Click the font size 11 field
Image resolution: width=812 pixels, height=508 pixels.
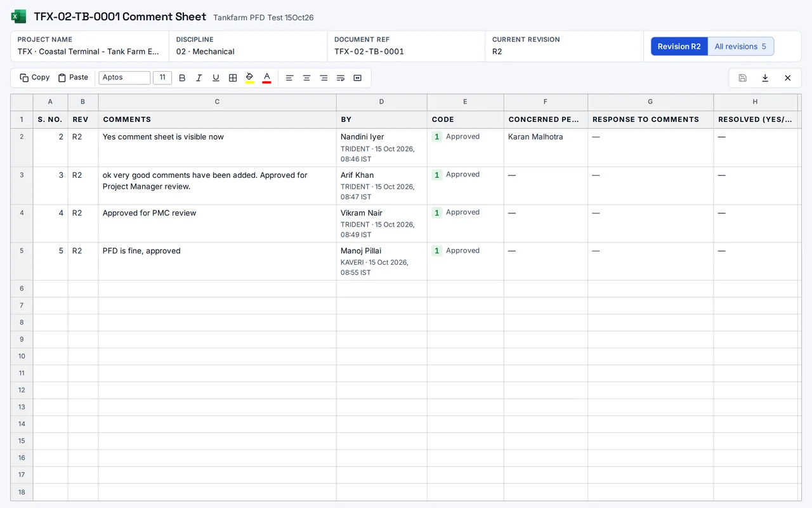pos(162,77)
